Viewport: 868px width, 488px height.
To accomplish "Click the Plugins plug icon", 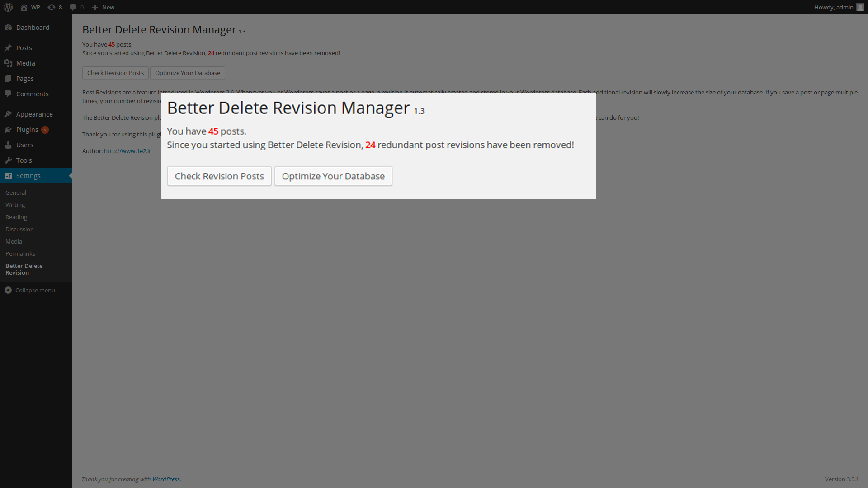I will 8,130.
